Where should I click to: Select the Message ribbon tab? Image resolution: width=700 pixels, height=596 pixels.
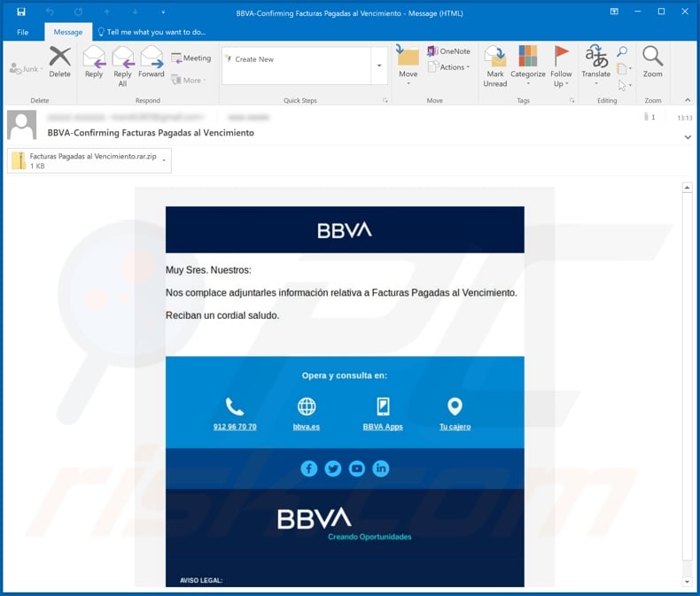[68, 32]
